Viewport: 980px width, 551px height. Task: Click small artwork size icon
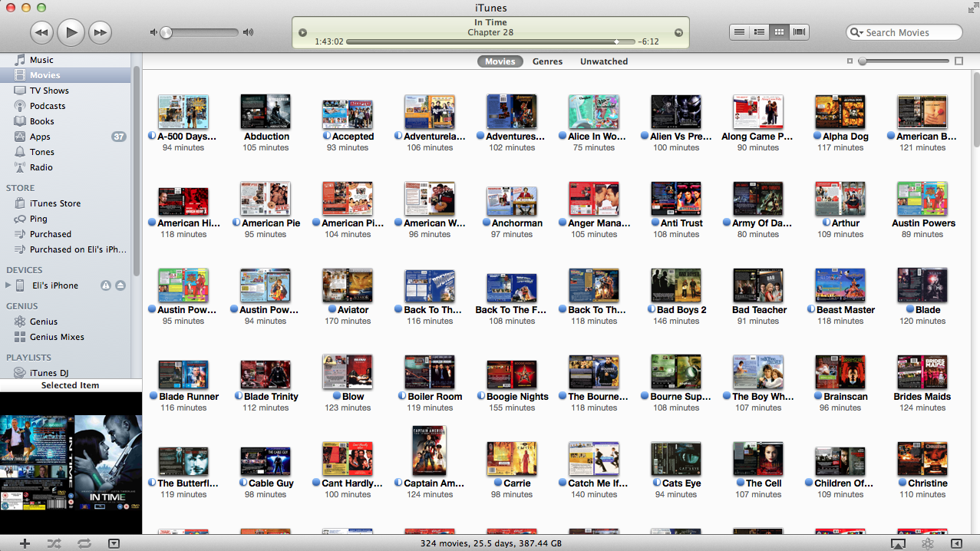pos(850,61)
